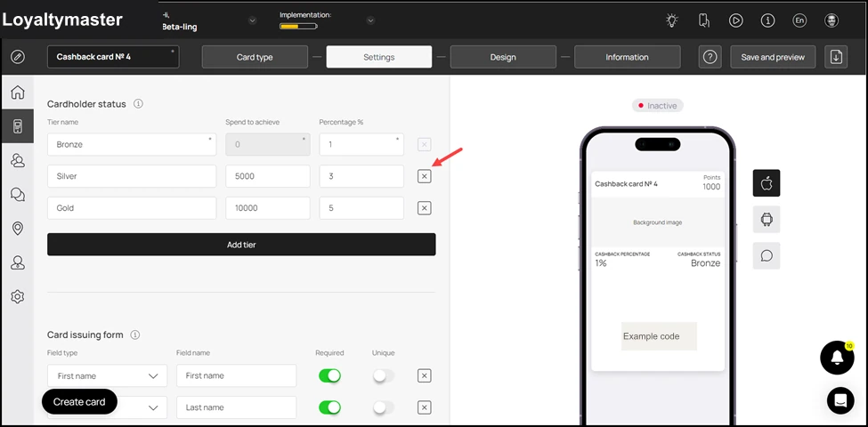Toggle Unique for First name

[x=384, y=376]
